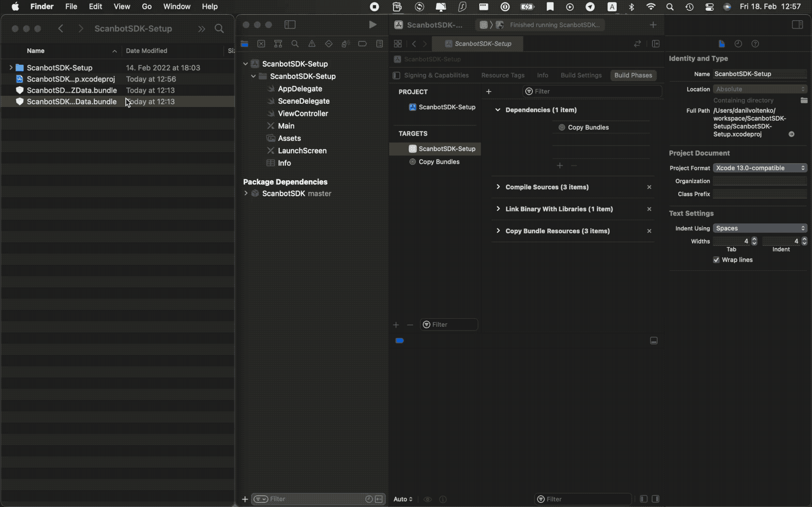Viewport: 812px width, 507px height.
Task: Toggle the left navigator sidebar
Action: click(290, 24)
